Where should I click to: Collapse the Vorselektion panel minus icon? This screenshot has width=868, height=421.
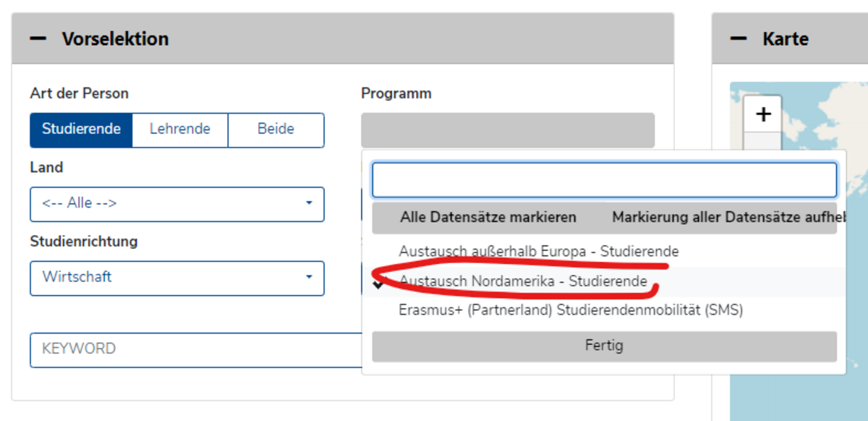tap(38, 39)
